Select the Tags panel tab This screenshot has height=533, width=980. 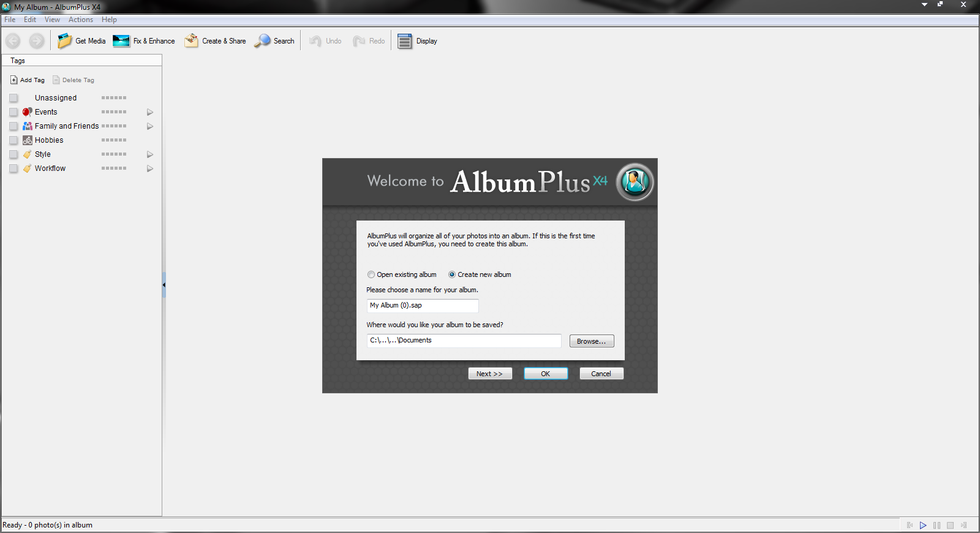point(18,61)
